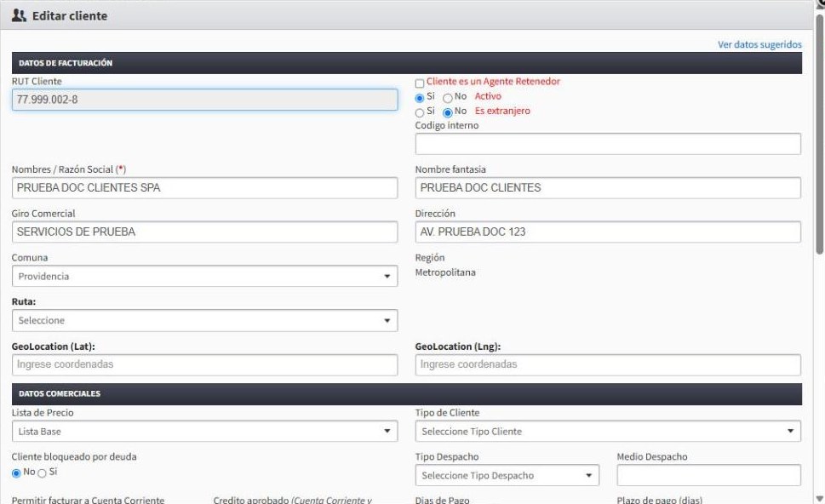Click the Metropolitana region text
This screenshot has width=825, height=504.
pyautogui.click(x=445, y=272)
